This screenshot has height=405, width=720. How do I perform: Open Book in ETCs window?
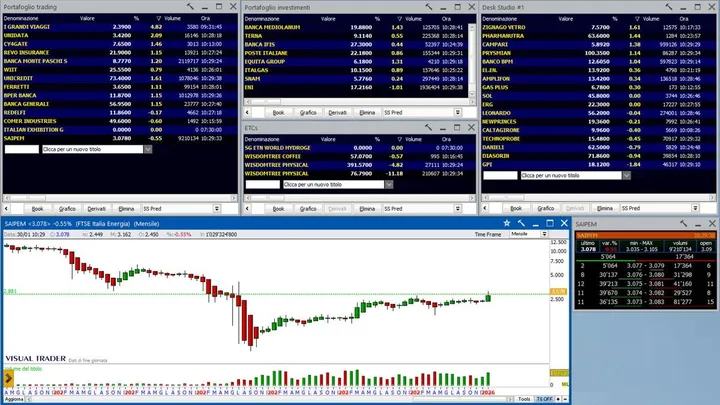[x=278, y=208]
